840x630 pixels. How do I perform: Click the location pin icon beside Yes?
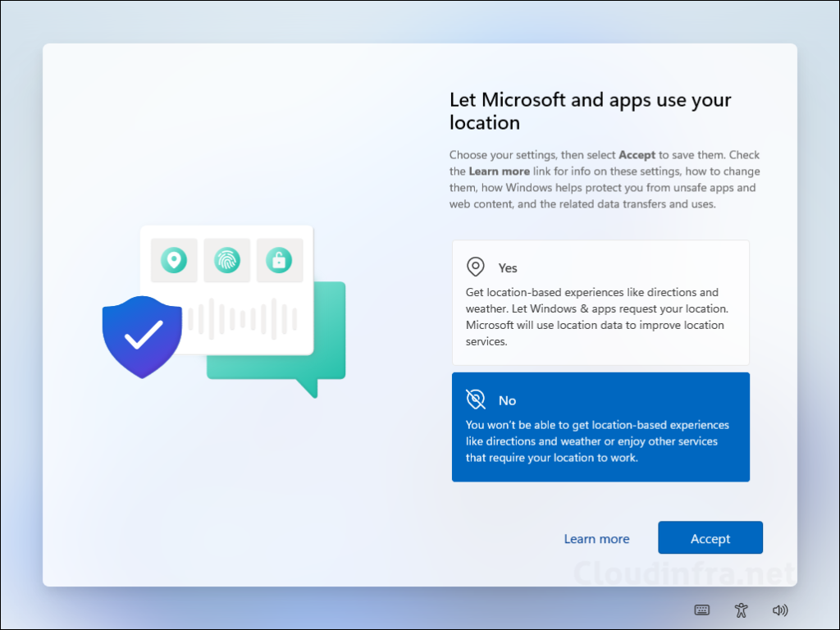point(475,267)
